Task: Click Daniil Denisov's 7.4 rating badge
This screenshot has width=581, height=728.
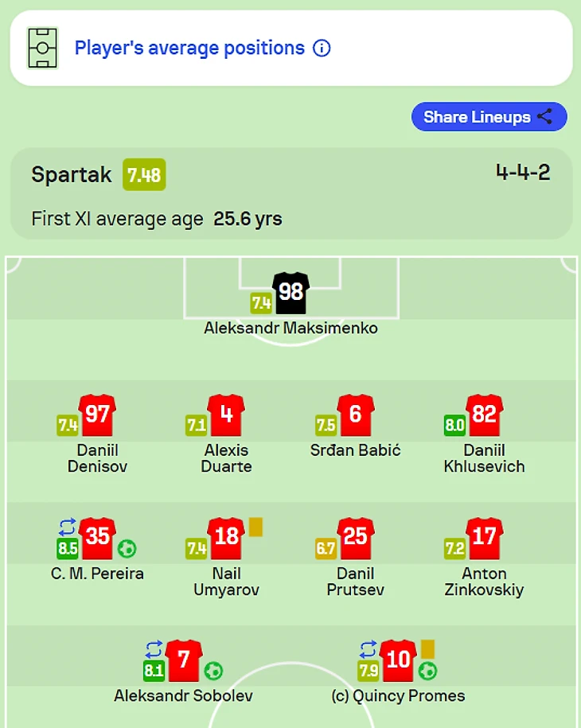Action: (67, 425)
